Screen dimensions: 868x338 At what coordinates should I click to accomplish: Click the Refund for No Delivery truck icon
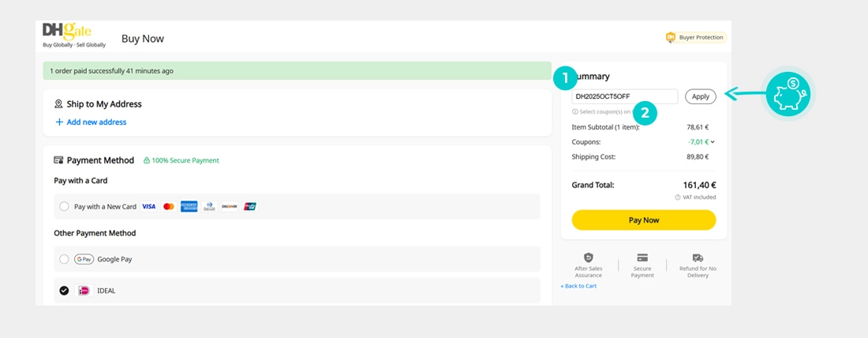[x=698, y=258]
